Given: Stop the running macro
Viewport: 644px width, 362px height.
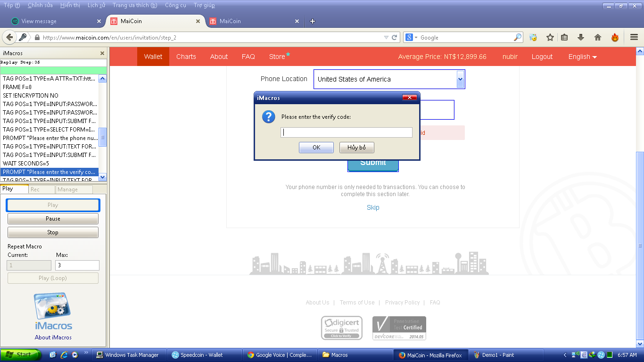Looking at the screenshot, I should point(53,232).
